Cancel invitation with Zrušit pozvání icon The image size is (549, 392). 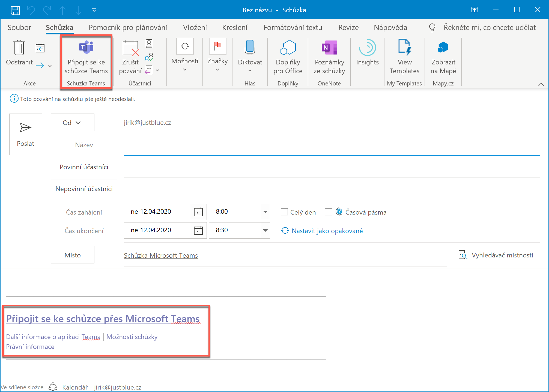point(131,49)
